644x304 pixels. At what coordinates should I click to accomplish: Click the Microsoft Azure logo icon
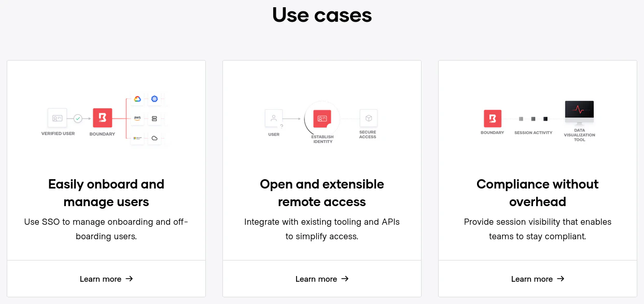coord(137,138)
